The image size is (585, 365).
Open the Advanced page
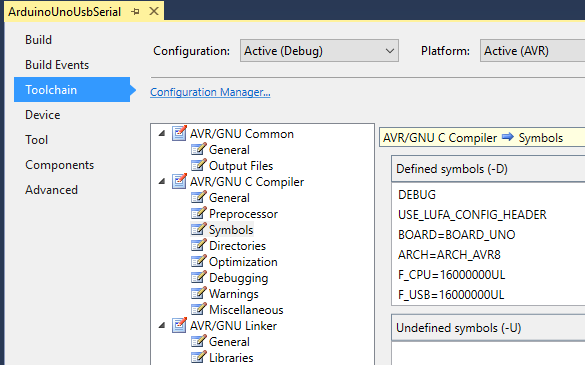click(51, 190)
